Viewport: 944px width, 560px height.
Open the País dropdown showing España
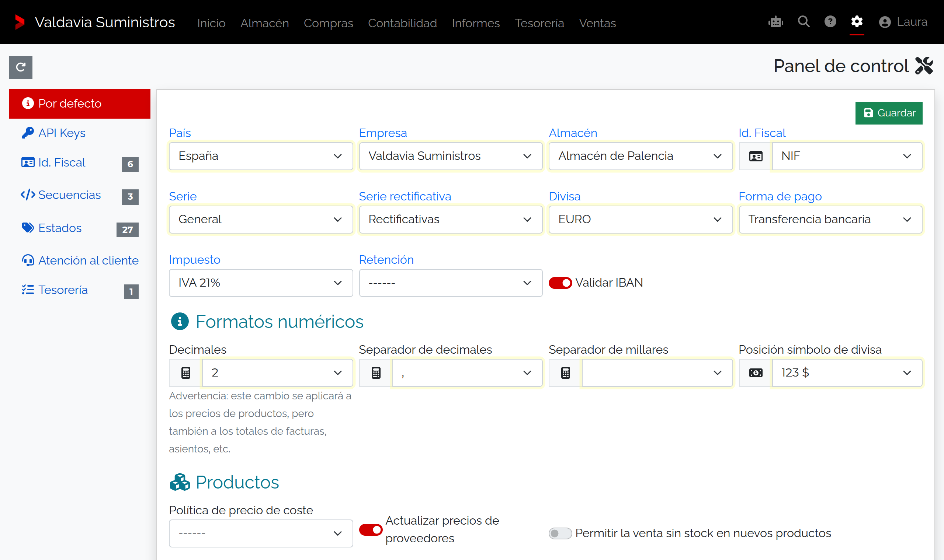[x=261, y=156]
